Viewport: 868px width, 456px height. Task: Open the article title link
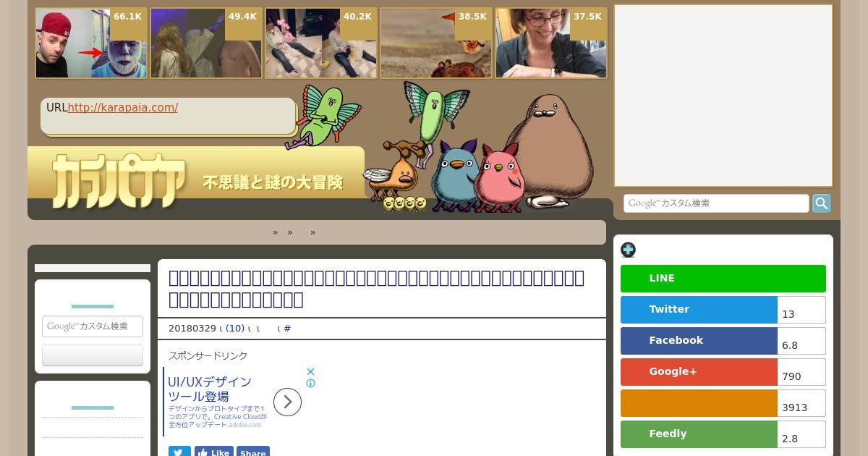coord(376,289)
